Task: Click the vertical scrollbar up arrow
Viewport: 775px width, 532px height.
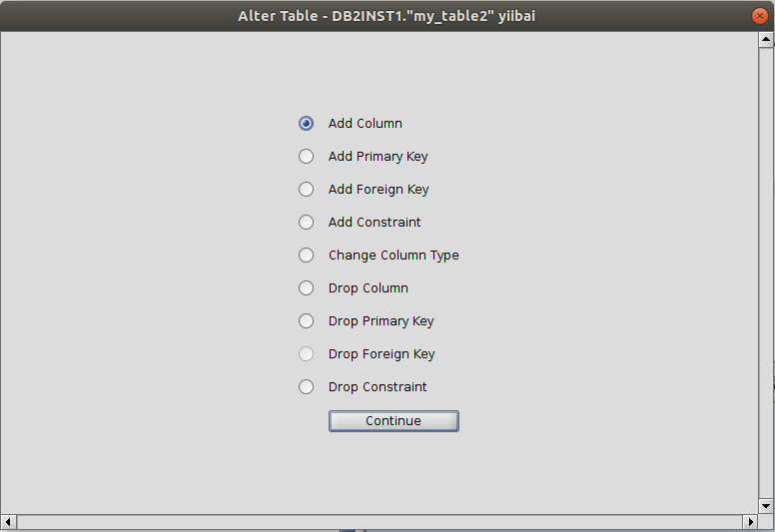Action: 766,41
